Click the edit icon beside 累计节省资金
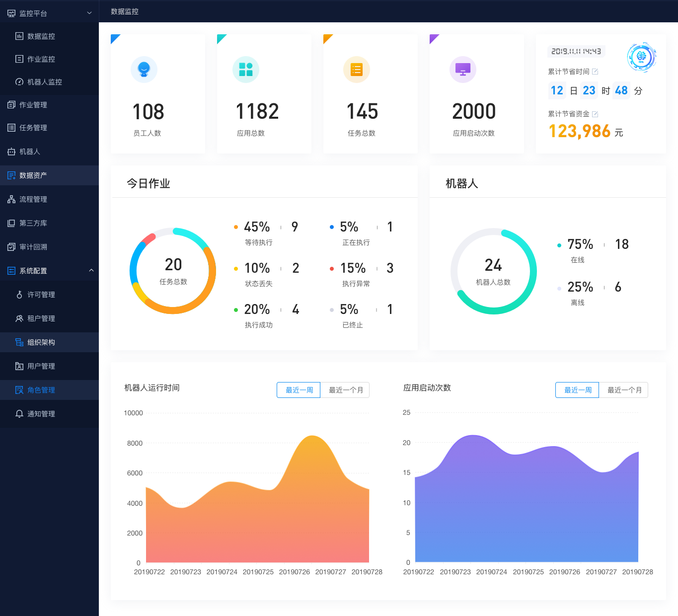 [x=595, y=114]
